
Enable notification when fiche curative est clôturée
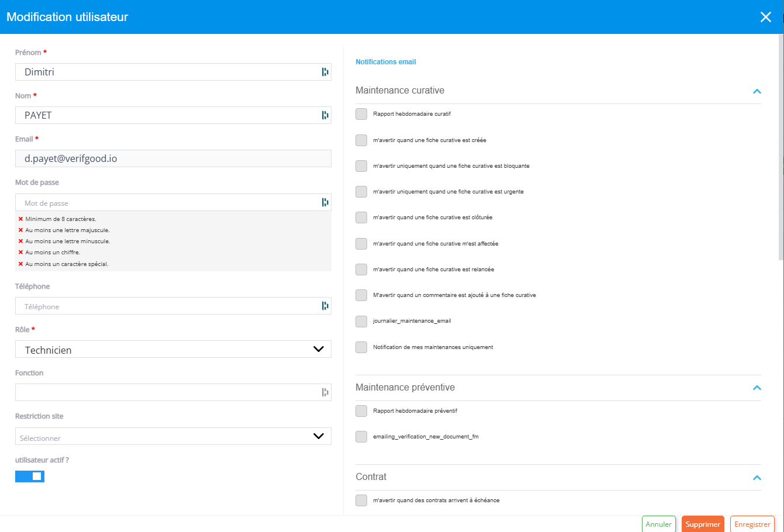click(361, 217)
